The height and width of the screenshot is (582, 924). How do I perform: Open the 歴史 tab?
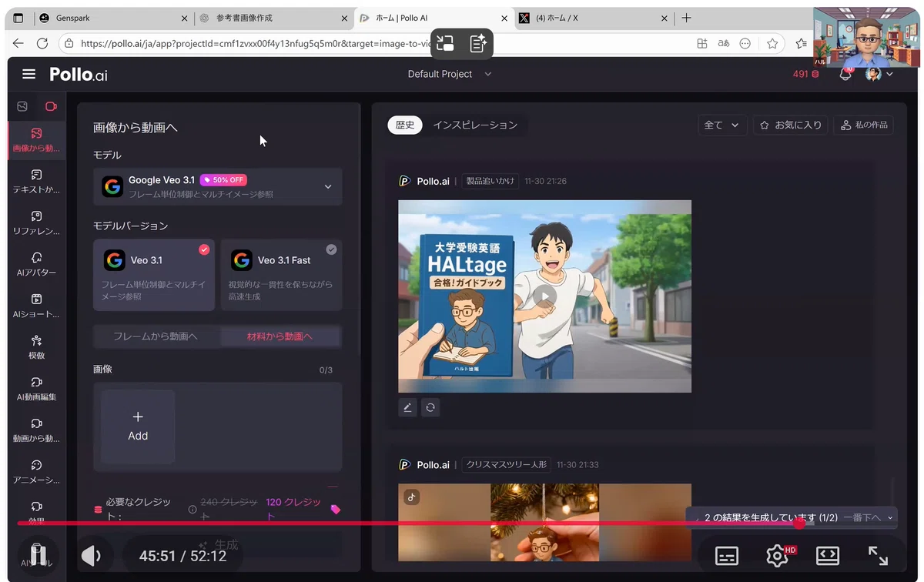405,125
